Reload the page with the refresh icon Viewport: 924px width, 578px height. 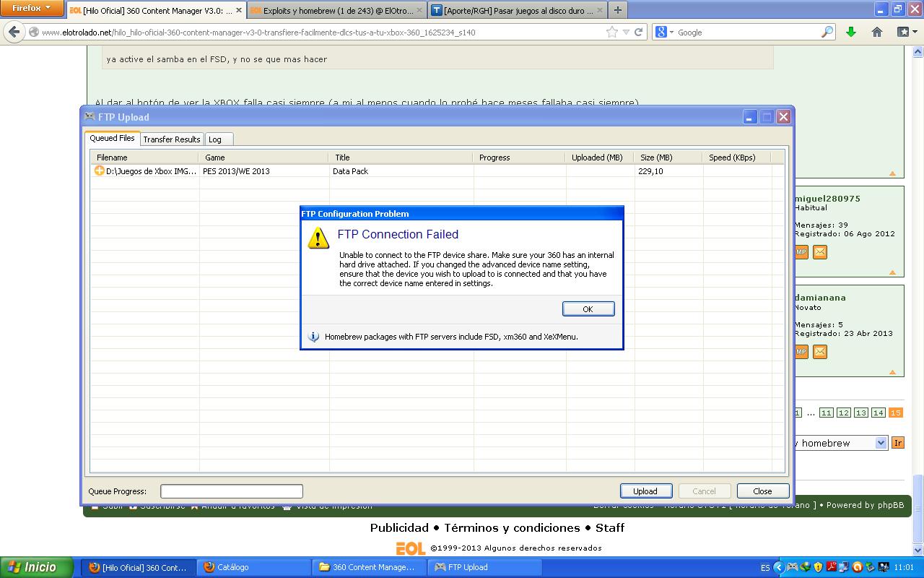click(638, 33)
